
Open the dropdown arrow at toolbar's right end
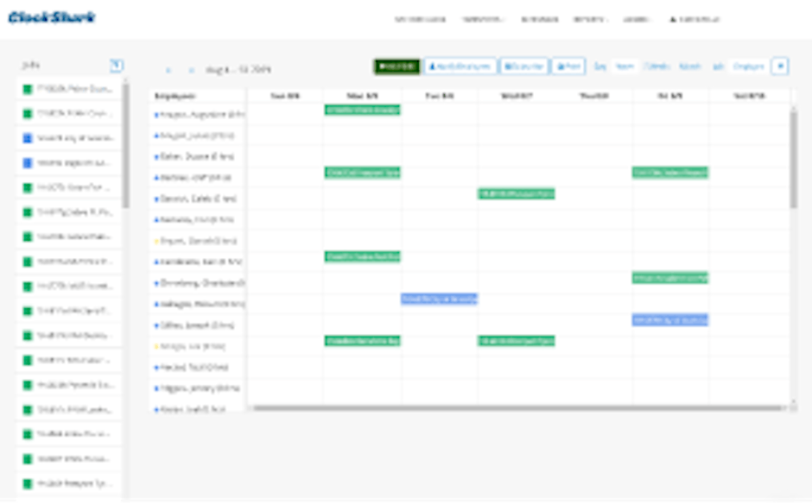click(x=782, y=65)
